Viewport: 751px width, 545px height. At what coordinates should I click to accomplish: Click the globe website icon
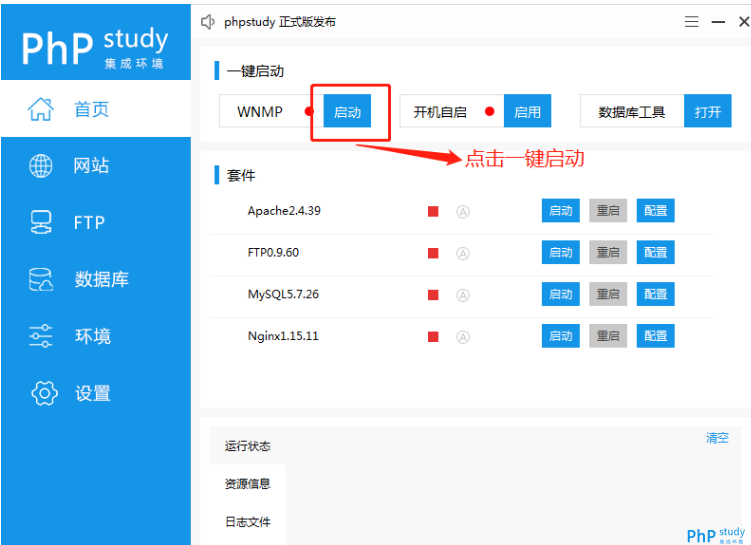pyautogui.click(x=41, y=166)
